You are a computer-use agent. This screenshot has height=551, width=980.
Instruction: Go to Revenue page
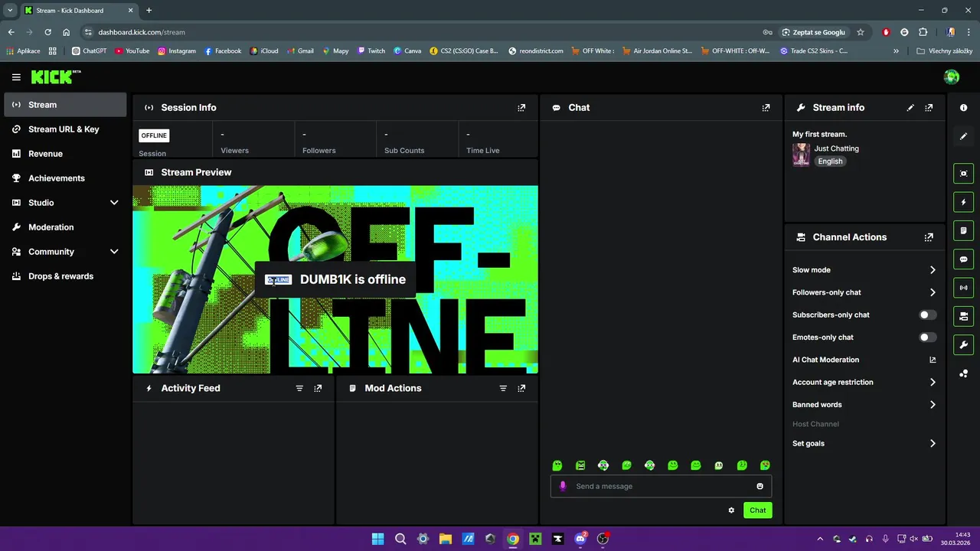(x=65, y=154)
